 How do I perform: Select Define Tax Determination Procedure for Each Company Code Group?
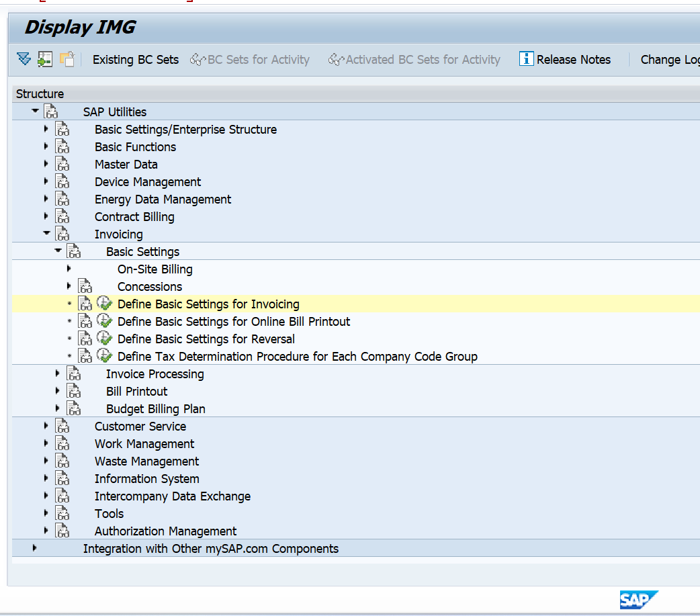coord(298,356)
